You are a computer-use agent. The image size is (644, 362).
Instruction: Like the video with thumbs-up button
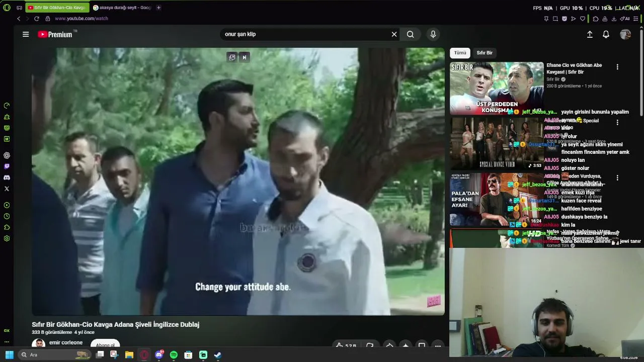[x=346, y=345]
